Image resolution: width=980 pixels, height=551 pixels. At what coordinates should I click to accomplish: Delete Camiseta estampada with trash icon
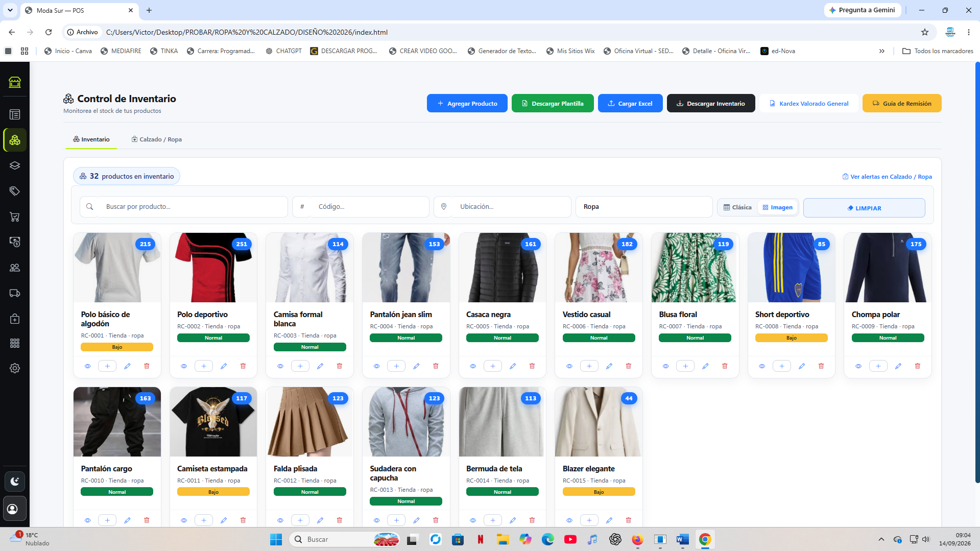tap(243, 520)
